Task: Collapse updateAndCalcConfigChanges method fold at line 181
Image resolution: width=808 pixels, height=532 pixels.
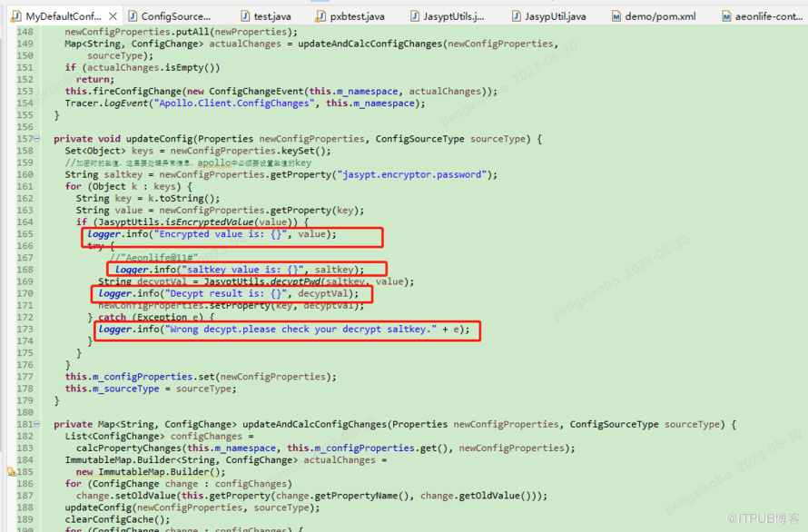Action: (37, 424)
